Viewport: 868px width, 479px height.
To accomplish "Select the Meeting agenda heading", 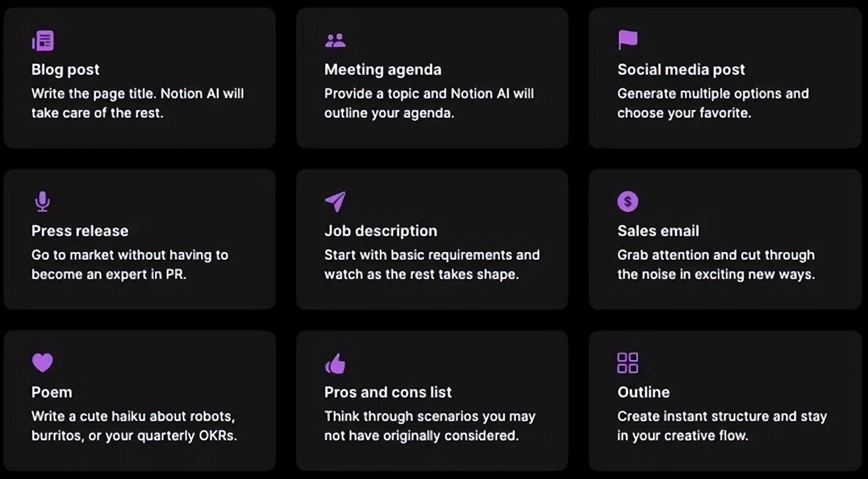I will tap(383, 70).
